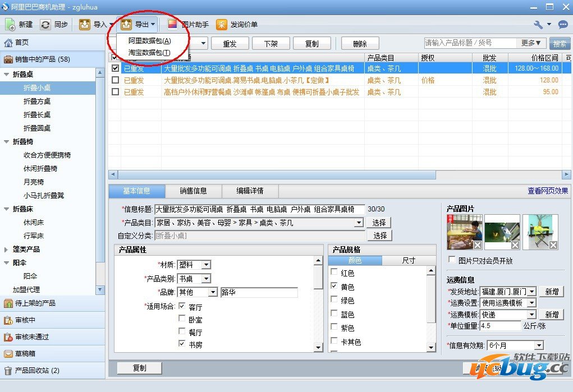573x392 pixels.
Task: Open 审核未通过 section icon
Action: (8, 337)
